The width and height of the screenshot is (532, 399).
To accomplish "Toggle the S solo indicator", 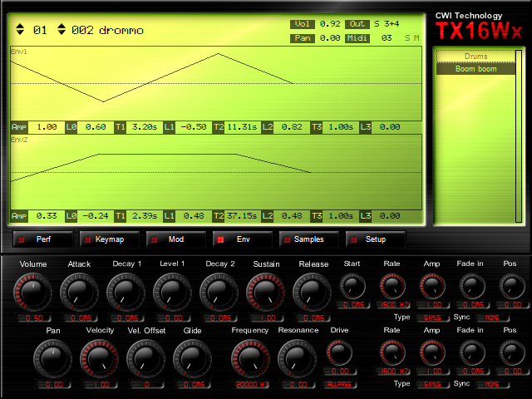I will (407, 38).
